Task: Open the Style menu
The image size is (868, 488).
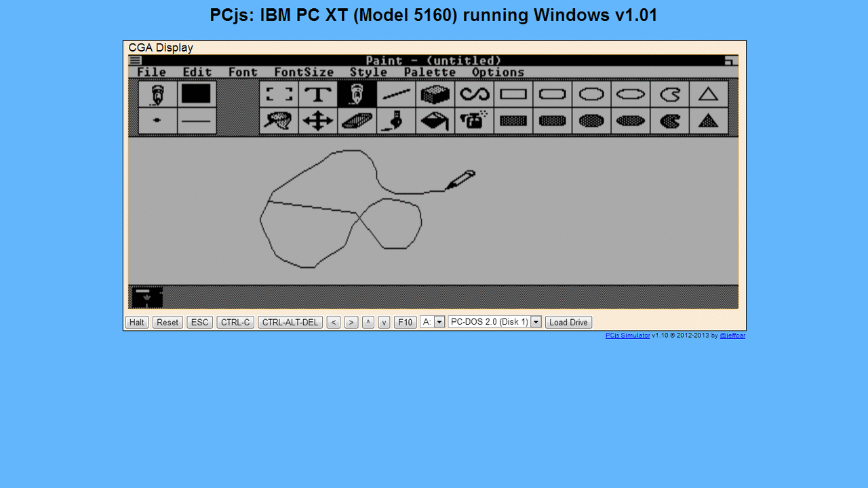Action: (x=368, y=72)
